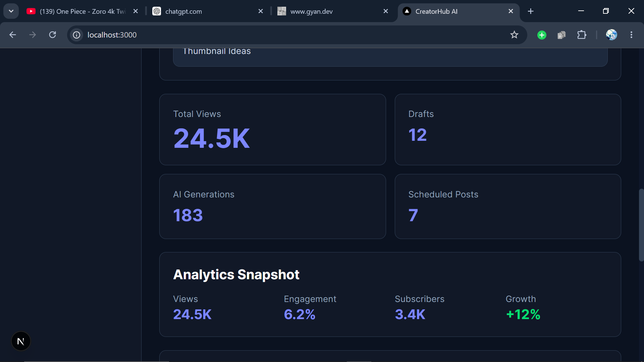Bookmark this page with the star icon

click(x=514, y=35)
